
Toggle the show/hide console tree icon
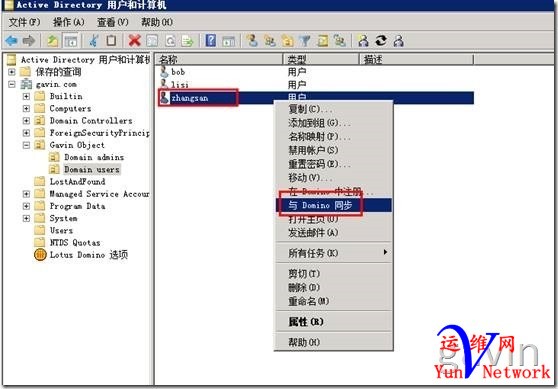coord(71,41)
